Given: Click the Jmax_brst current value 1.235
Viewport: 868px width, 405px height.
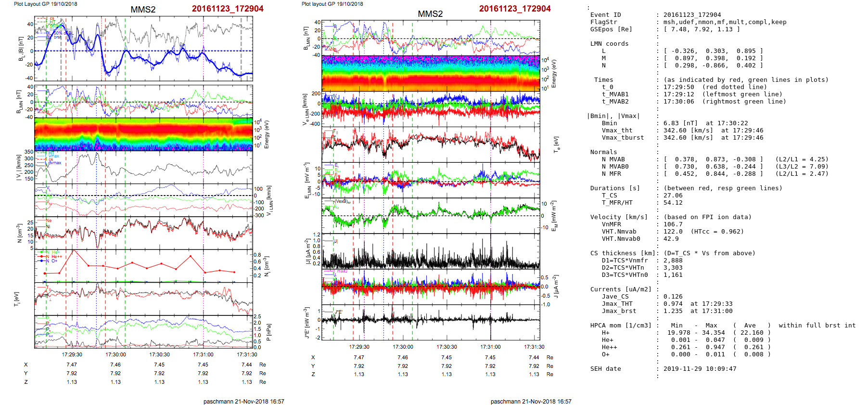Looking at the screenshot, I should pos(673,311).
